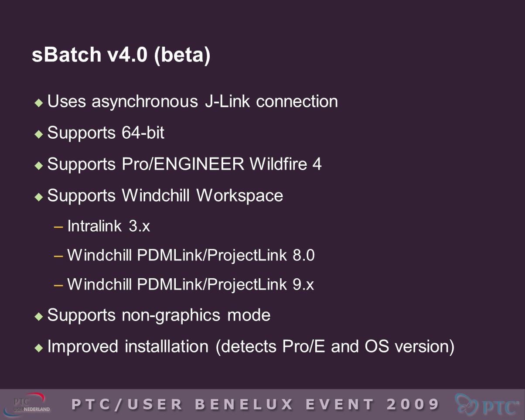Click the Improved installlation bullet text
This screenshot has width=525, height=420.
tap(251, 347)
